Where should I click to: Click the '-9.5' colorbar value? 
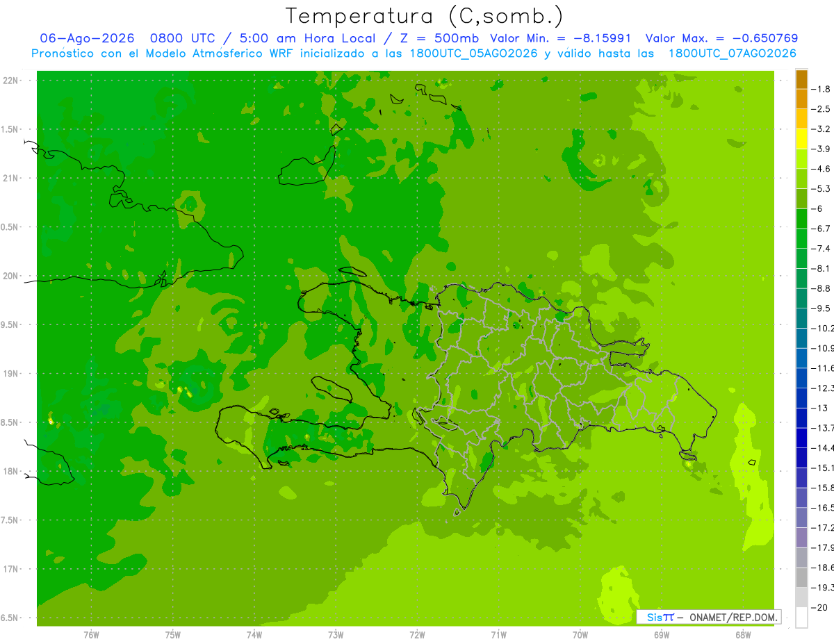[821, 308]
